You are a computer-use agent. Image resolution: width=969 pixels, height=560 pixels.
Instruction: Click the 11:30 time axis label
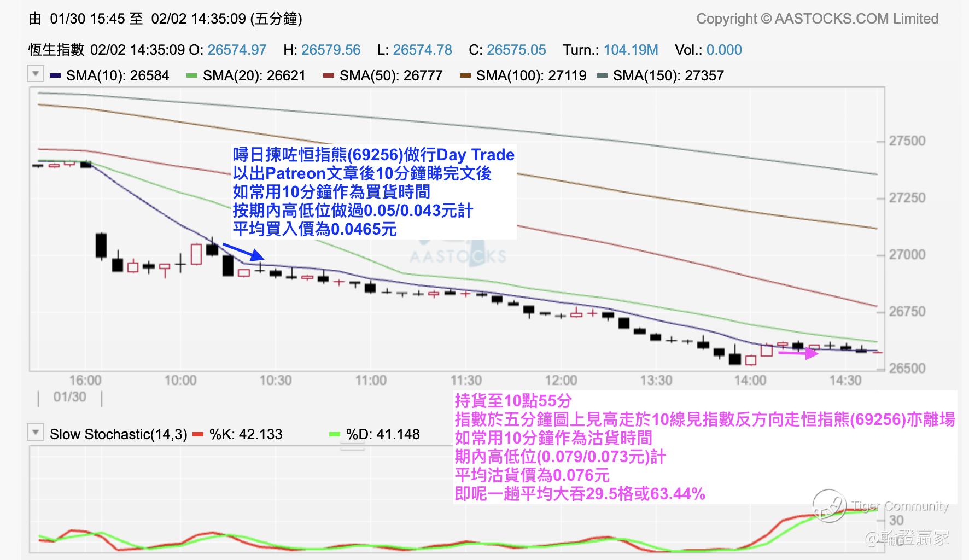[466, 380]
